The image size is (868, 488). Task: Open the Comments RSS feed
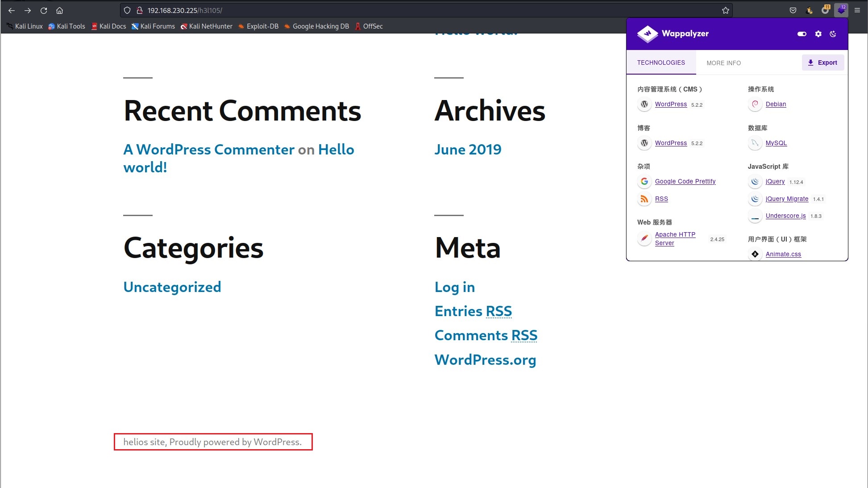click(486, 335)
